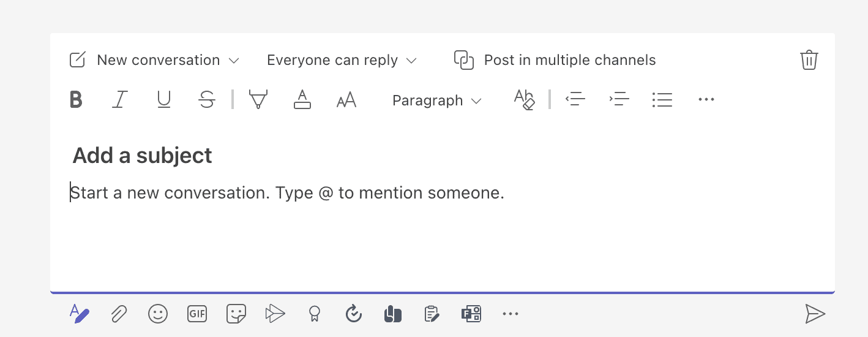Open the emoji picker

pyautogui.click(x=158, y=314)
